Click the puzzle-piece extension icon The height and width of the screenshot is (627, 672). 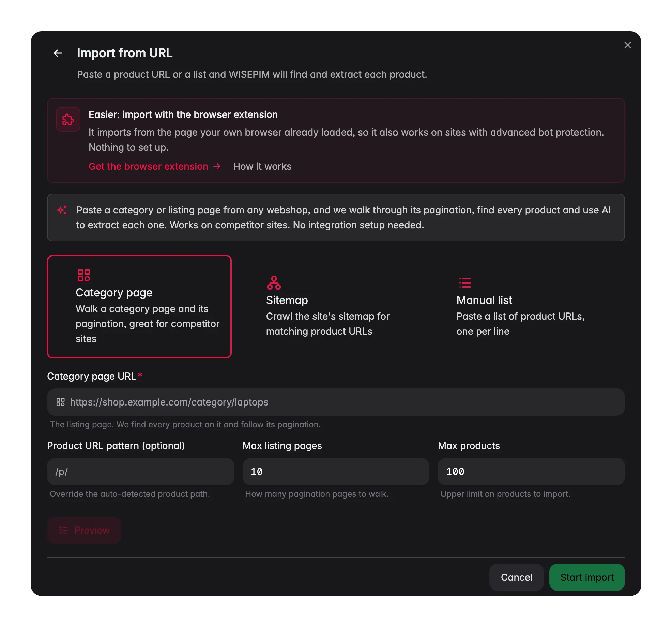pyautogui.click(x=68, y=119)
